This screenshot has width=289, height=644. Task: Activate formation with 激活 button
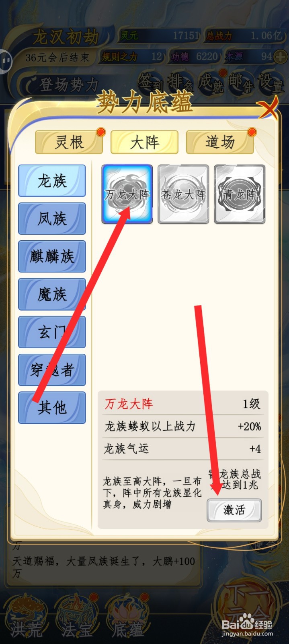click(x=234, y=510)
